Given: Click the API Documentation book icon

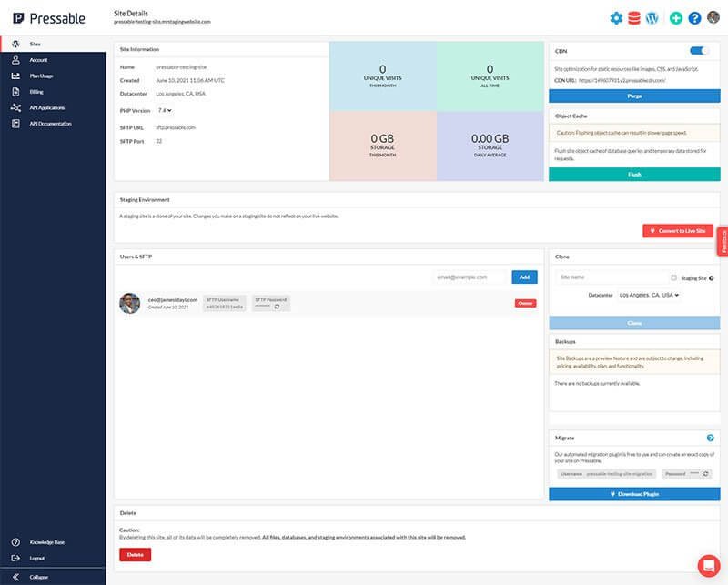Looking at the screenshot, I should click(x=15, y=124).
